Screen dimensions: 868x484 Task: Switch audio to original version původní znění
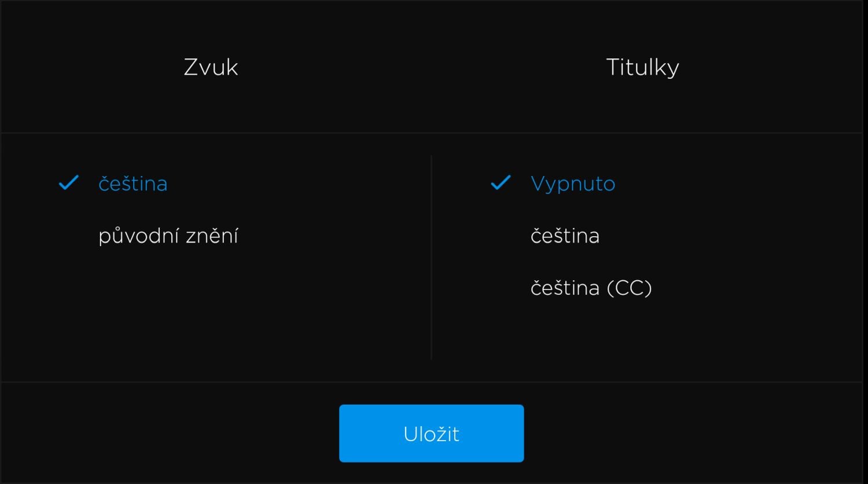(x=169, y=236)
